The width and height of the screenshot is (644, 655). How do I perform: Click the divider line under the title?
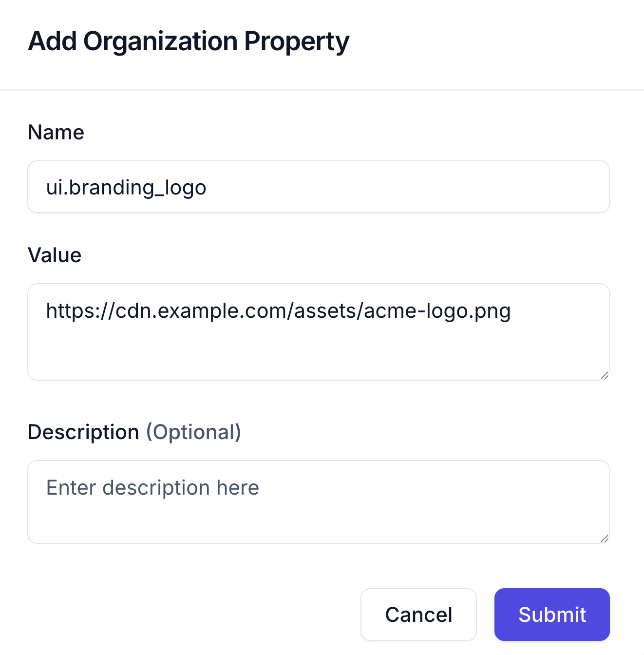tap(322, 90)
